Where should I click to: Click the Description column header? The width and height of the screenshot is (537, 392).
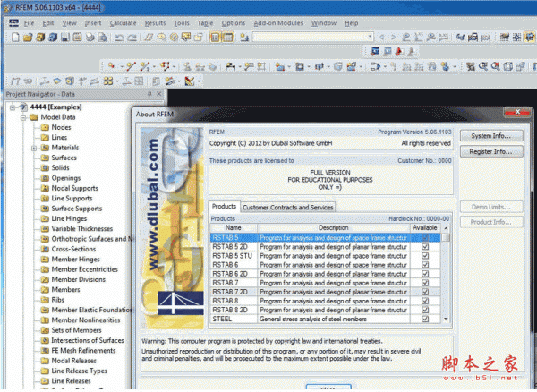[x=334, y=228]
